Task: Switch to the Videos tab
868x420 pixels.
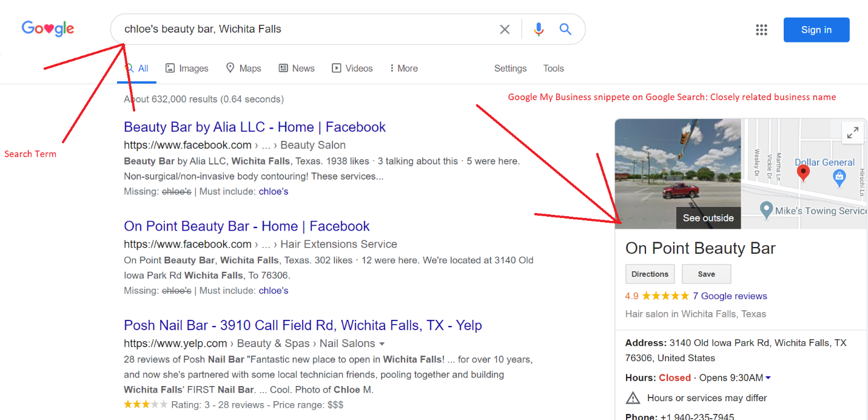Action: coord(352,69)
